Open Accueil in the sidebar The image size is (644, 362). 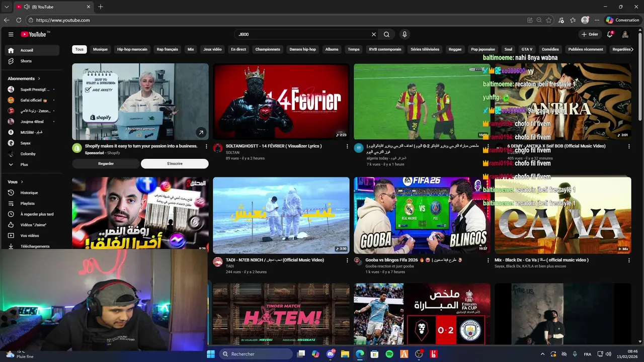click(x=32, y=50)
